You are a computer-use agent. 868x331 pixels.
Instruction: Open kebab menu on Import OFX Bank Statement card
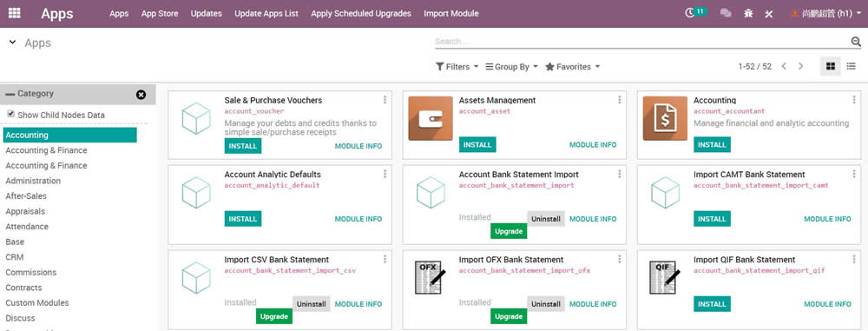click(620, 259)
